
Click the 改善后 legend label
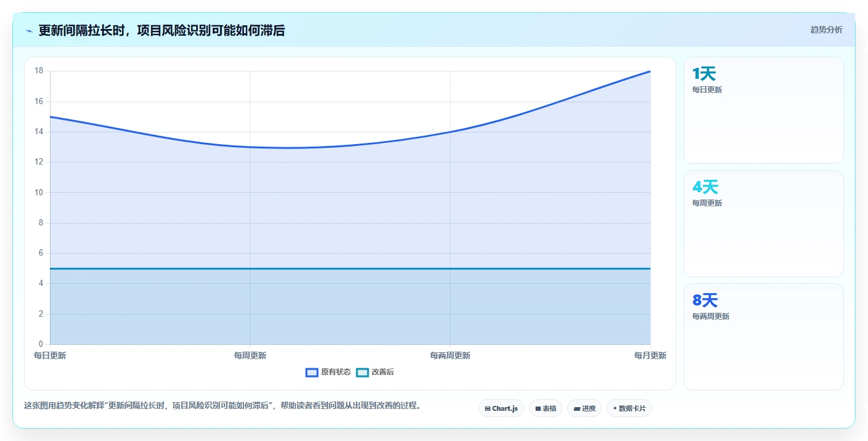tap(383, 372)
